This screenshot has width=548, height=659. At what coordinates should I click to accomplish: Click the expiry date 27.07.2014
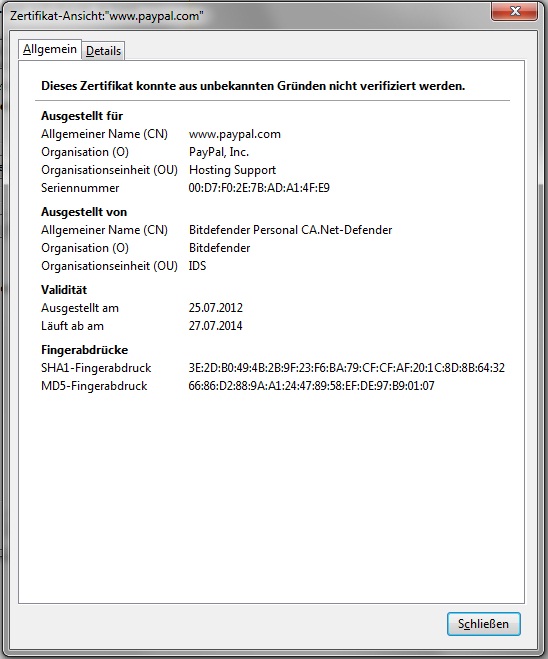click(215, 326)
